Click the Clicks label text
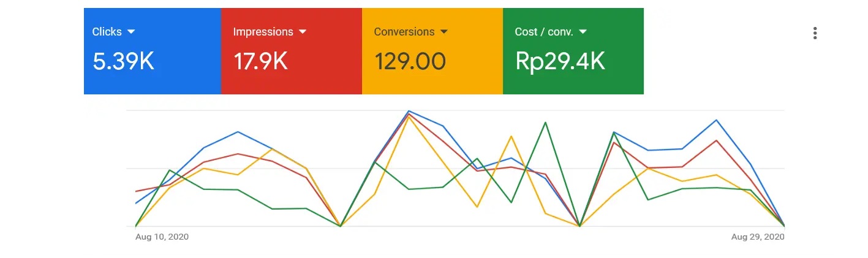 (x=107, y=32)
